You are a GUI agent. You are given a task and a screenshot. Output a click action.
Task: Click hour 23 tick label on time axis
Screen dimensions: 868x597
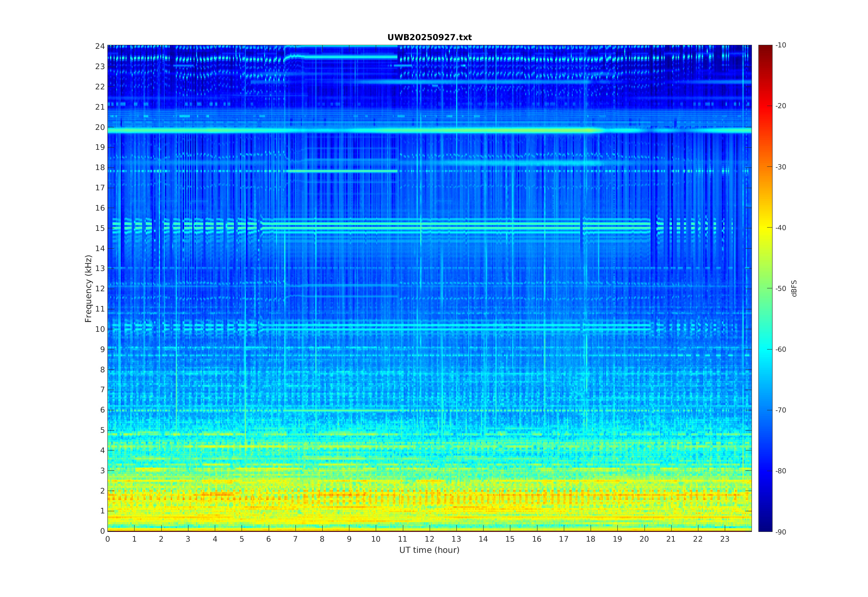click(x=724, y=539)
